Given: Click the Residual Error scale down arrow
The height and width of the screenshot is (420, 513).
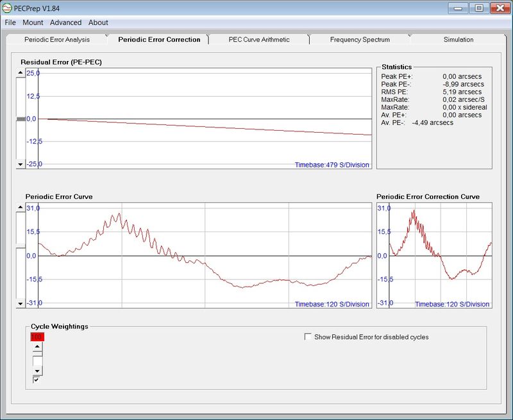Looking at the screenshot, I should point(21,164).
